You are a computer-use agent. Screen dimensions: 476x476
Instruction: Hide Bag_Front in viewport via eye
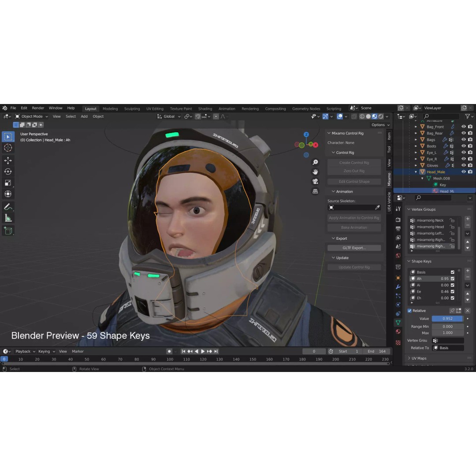464,126
